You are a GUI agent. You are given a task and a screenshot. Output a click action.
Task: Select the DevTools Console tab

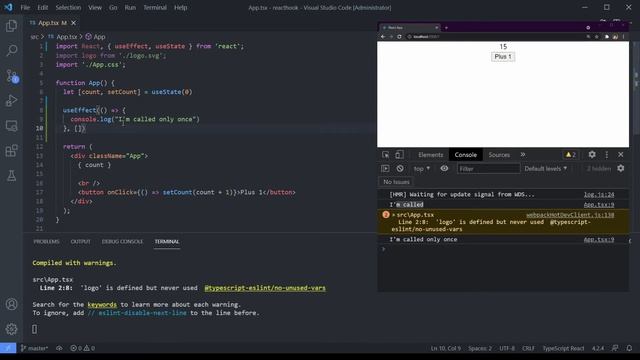coord(465,155)
